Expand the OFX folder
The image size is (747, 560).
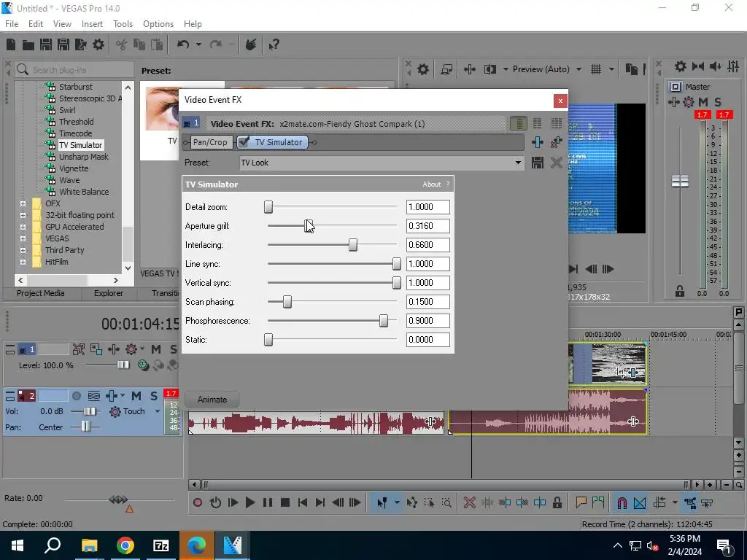(x=23, y=203)
